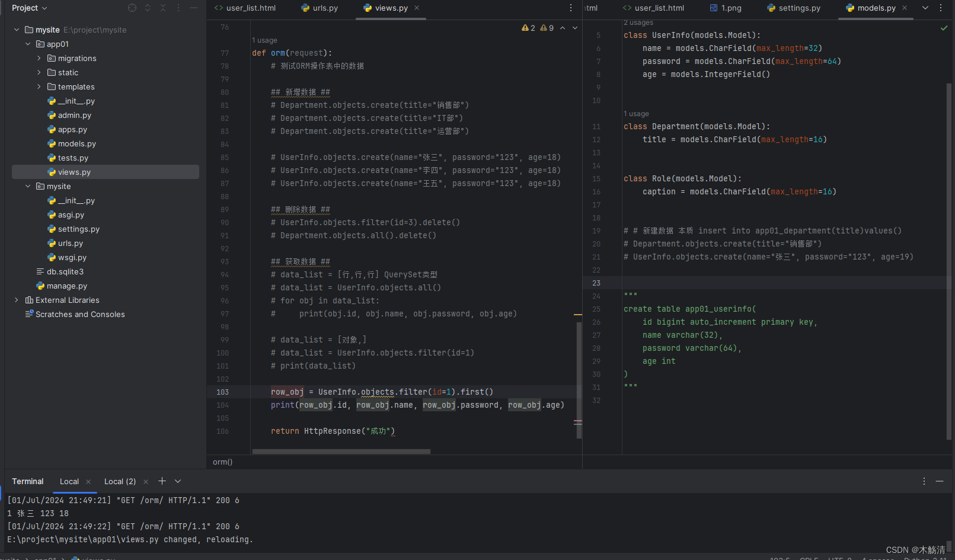Open settings.py in the project tree
955x560 pixels.
click(78, 229)
